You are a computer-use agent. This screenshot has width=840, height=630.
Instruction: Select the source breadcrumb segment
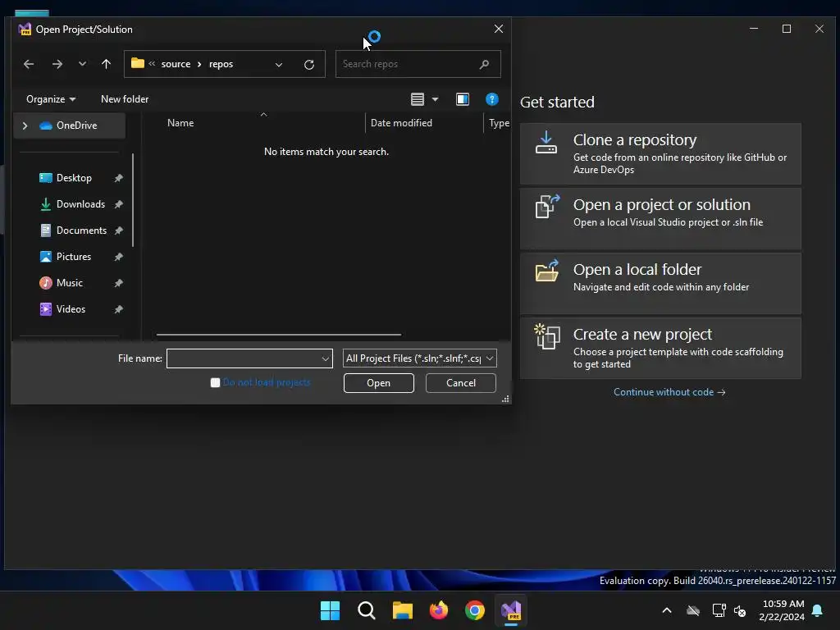(176, 64)
